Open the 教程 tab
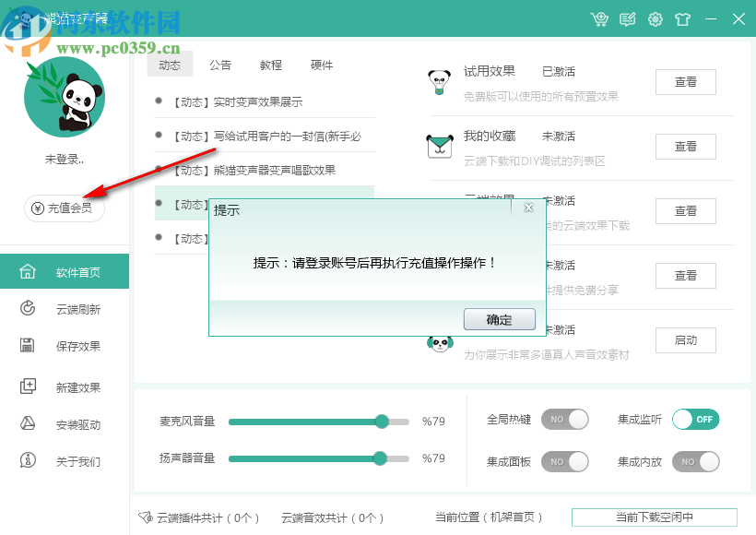Image resolution: width=756 pixels, height=535 pixels. 270,65
